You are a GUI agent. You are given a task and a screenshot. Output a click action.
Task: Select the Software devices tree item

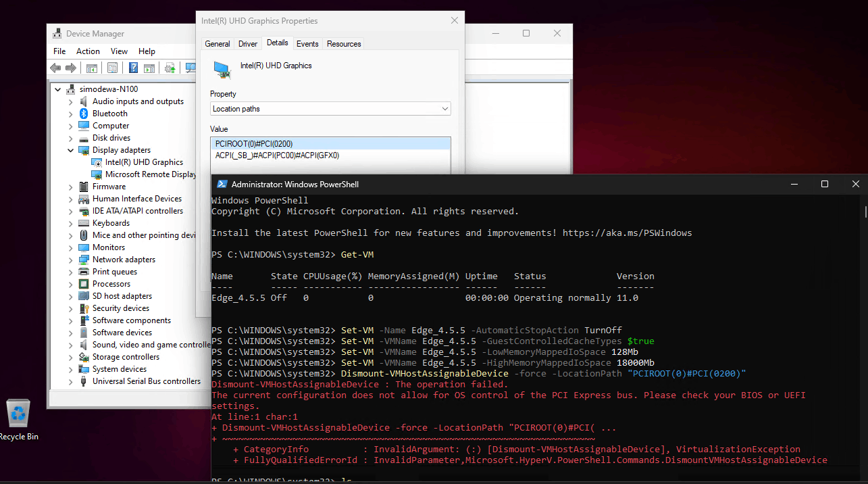pos(122,333)
